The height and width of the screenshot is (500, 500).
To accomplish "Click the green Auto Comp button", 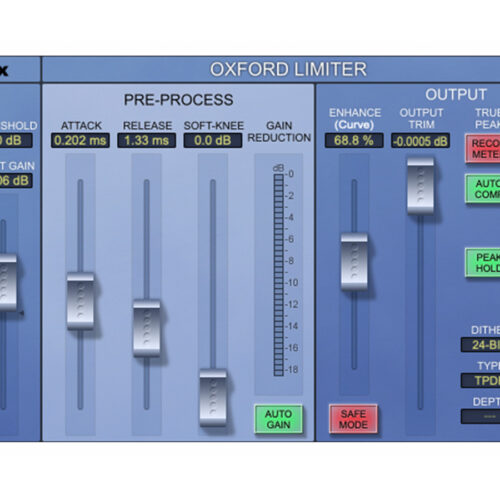I will pyautogui.click(x=483, y=188).
